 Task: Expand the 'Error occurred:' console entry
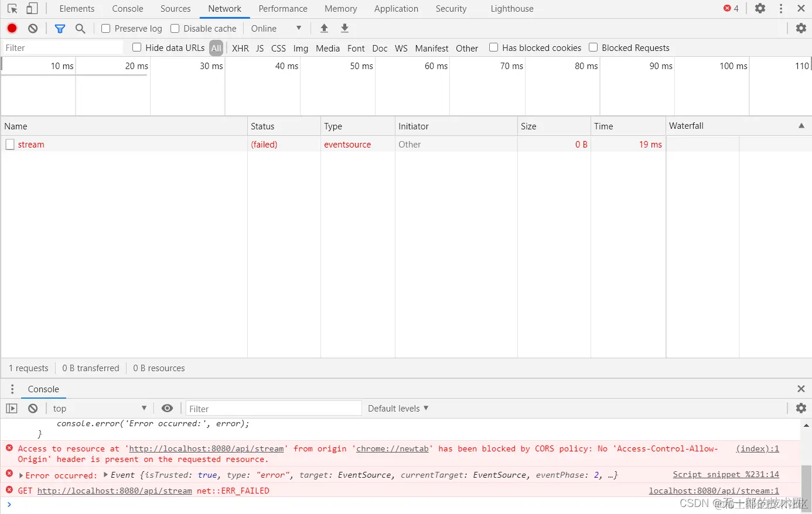click(x=21, y=475)
